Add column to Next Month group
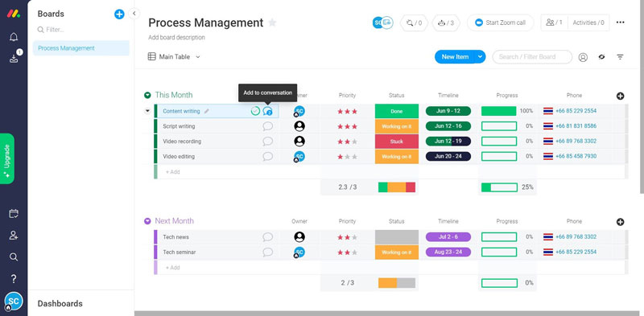The height and width of the screenshot is (316, 644). click(x=620, y=222)
